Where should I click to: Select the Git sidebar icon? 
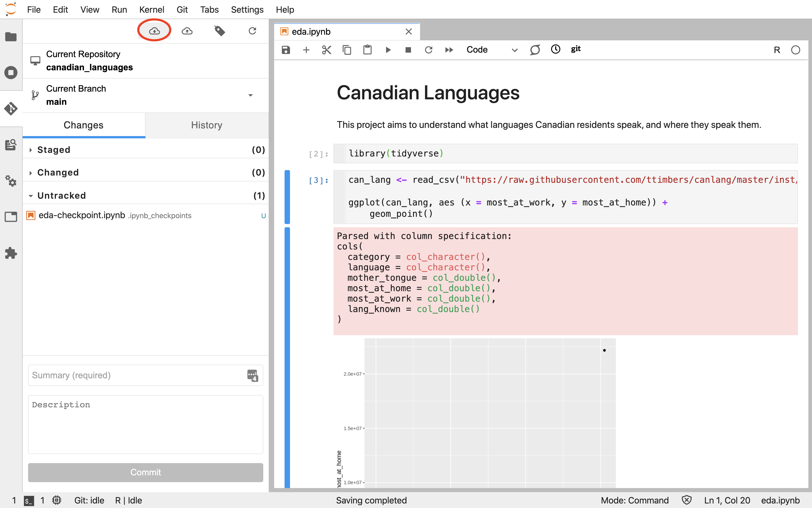tap(11, 109)
